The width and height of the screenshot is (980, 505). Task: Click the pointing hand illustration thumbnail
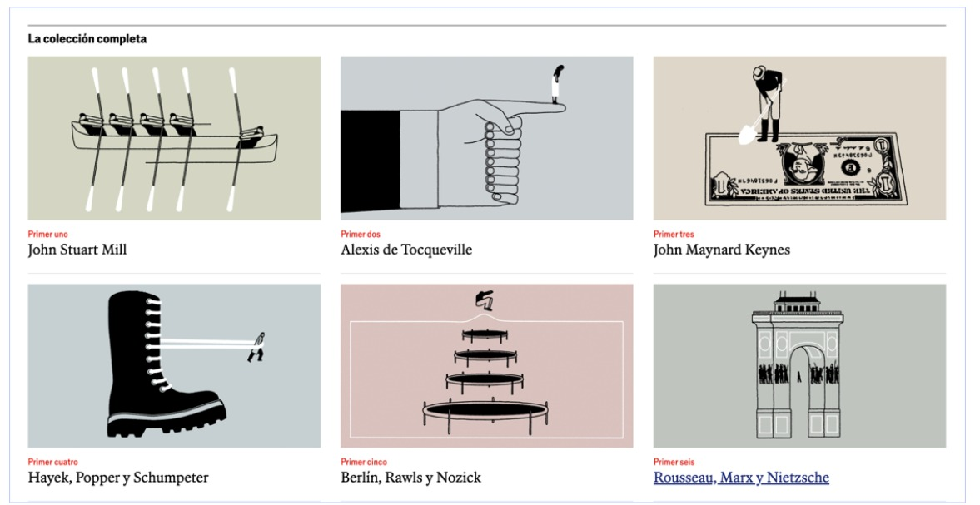coord(486,138)
